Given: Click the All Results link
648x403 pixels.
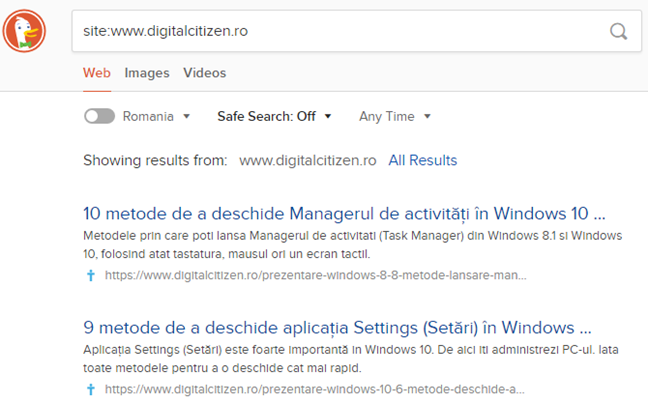Looking at the screenshot, I should 423,160.
